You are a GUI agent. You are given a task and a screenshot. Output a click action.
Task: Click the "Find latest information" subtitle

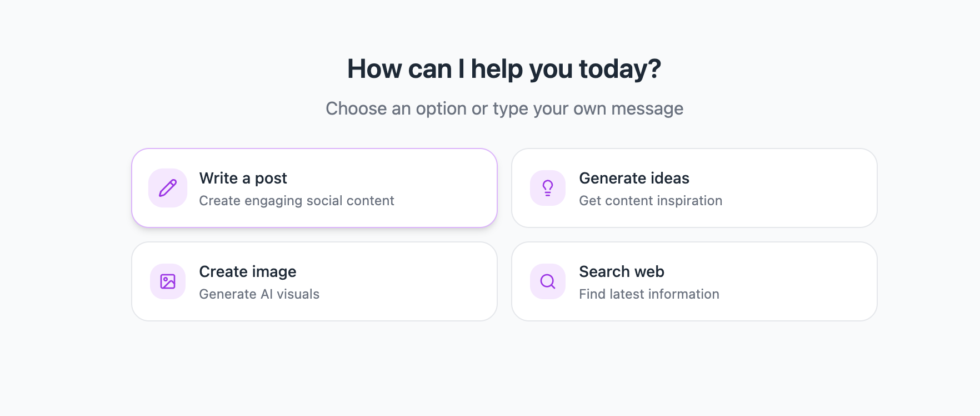[x=648, y=294]
